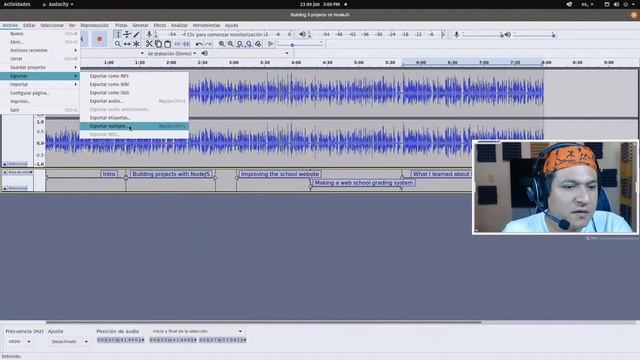Close the label track with X button
This screenshot has height=360, width=640.
click(x=5, y=173)
